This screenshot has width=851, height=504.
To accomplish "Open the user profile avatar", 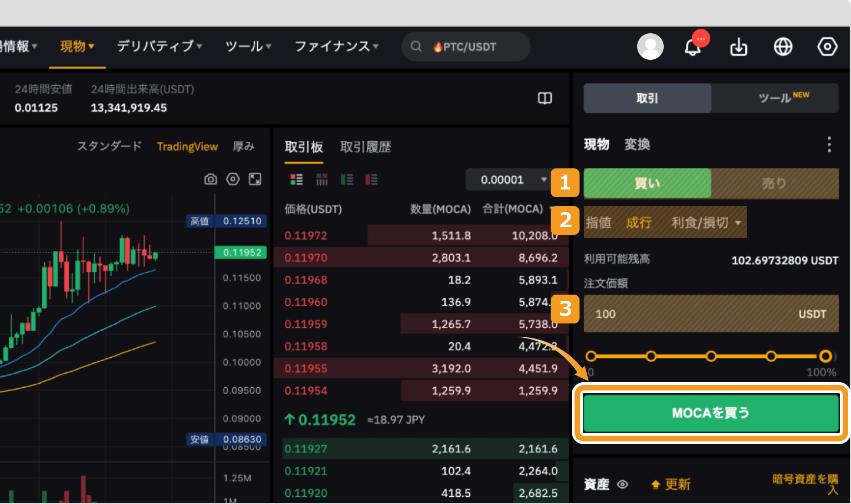I will (650, 47).
